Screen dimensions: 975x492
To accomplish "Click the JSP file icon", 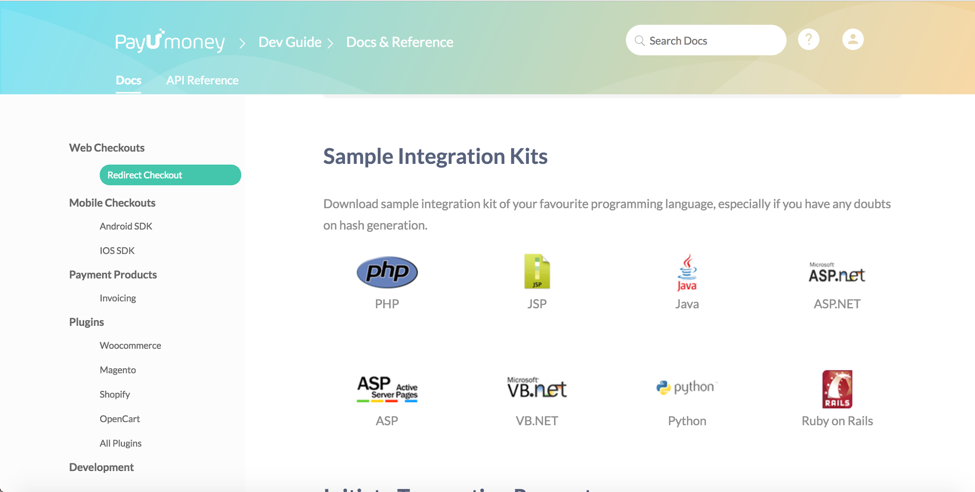I will click(x=537, y=272).
